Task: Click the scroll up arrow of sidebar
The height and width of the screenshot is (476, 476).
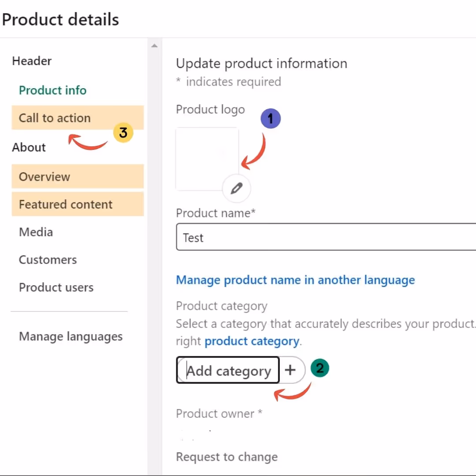Action: (x=154, y=46)
